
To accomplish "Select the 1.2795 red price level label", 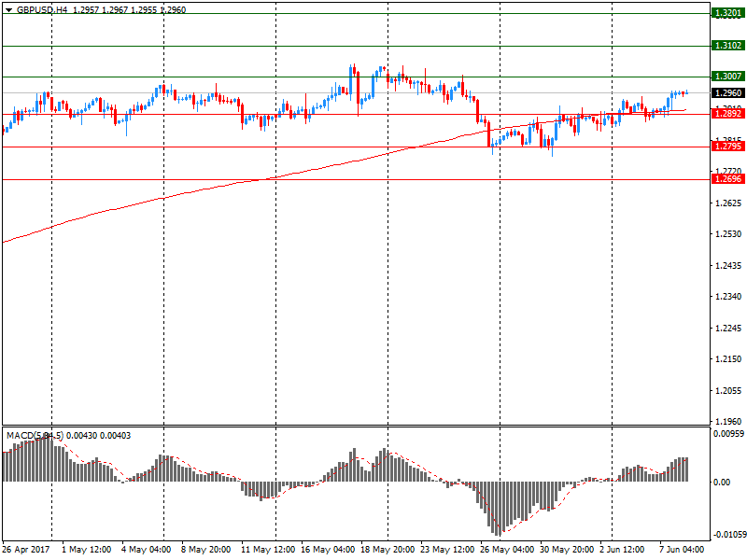I will (x=728, y=147).
